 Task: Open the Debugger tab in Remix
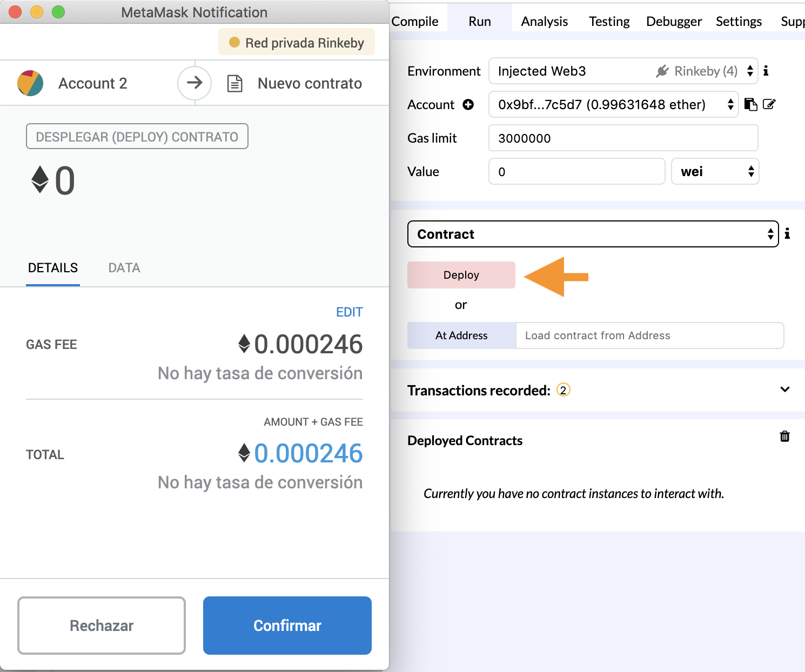click(x=674, y=21)
